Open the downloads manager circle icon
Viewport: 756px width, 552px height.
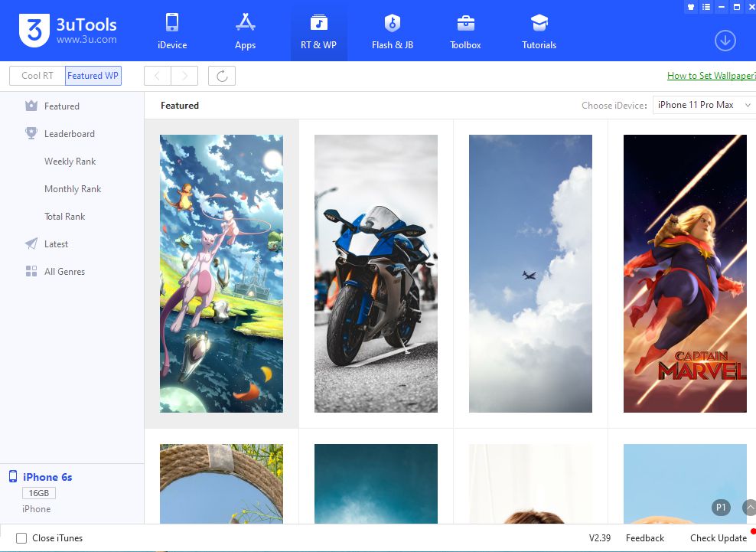(x=725, y=41)
